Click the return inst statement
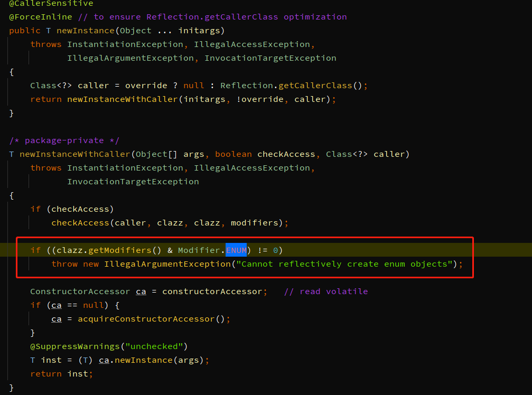The height and width of the screenshot is (395, 532). click(x=61, y=374)
